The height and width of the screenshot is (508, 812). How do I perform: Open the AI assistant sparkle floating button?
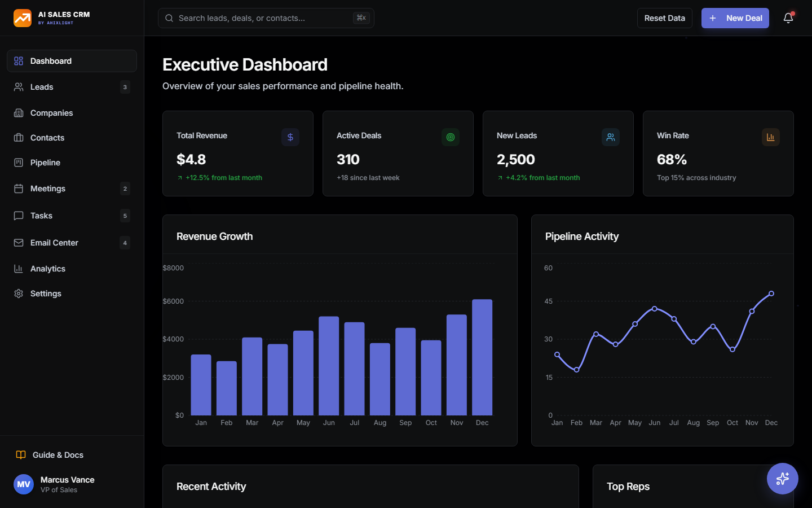coord(783,479)
